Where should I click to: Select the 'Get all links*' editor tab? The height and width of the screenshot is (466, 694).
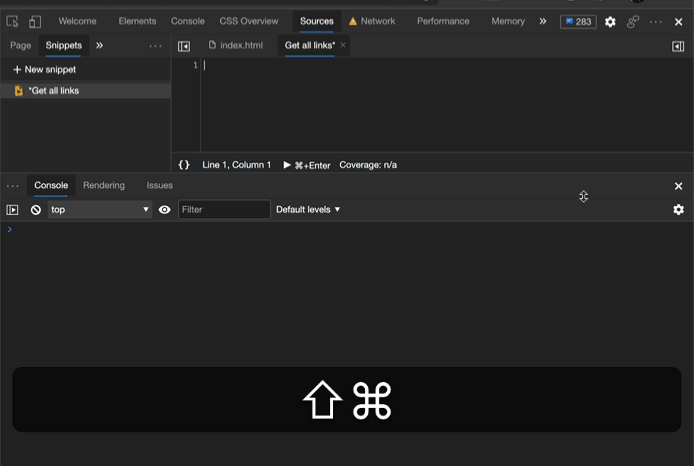(310, 45)
